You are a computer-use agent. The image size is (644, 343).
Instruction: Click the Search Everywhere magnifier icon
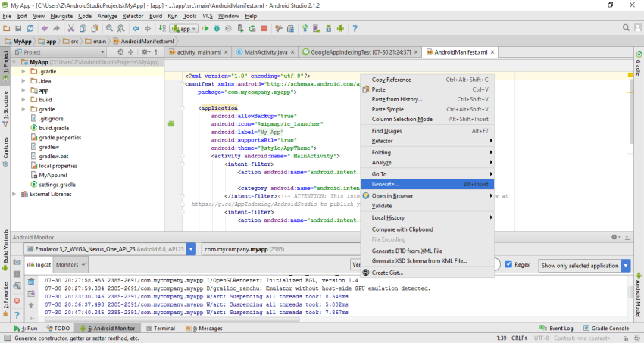pyautogui.click(x=626, y=27)
